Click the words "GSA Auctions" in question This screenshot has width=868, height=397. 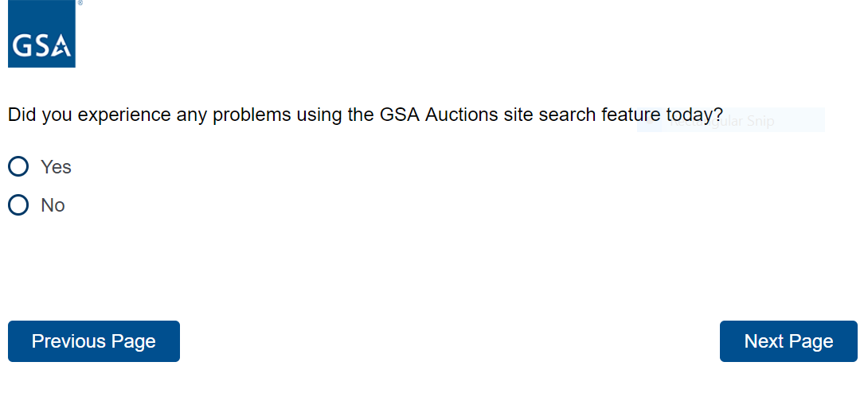424,115
